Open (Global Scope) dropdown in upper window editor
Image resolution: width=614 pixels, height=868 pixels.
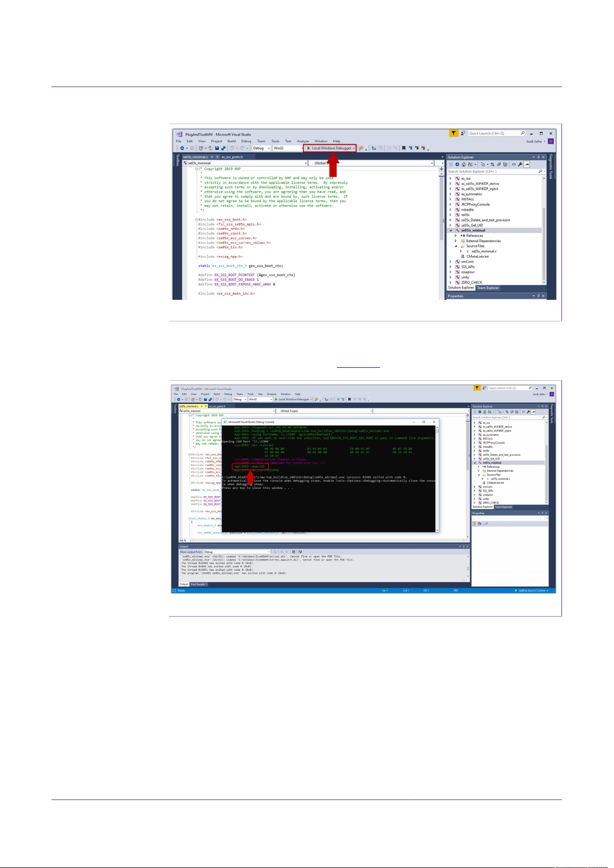pyautogui.click(x=372, y=163)
